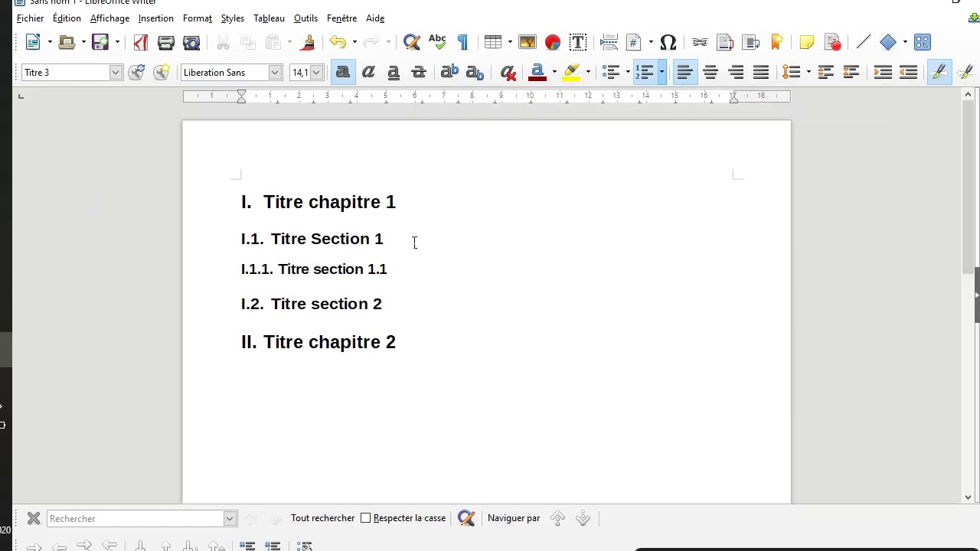Clear direct formatting icon

coord(508,73)
